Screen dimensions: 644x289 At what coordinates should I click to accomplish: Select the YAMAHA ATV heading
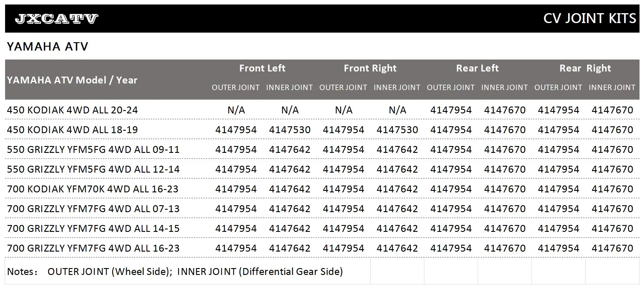tap(47, 47)
